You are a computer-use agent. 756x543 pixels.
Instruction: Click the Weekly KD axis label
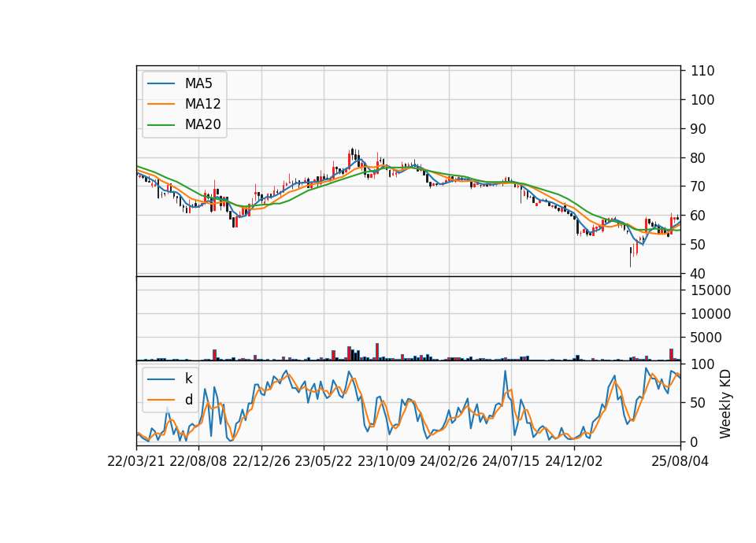725,404
